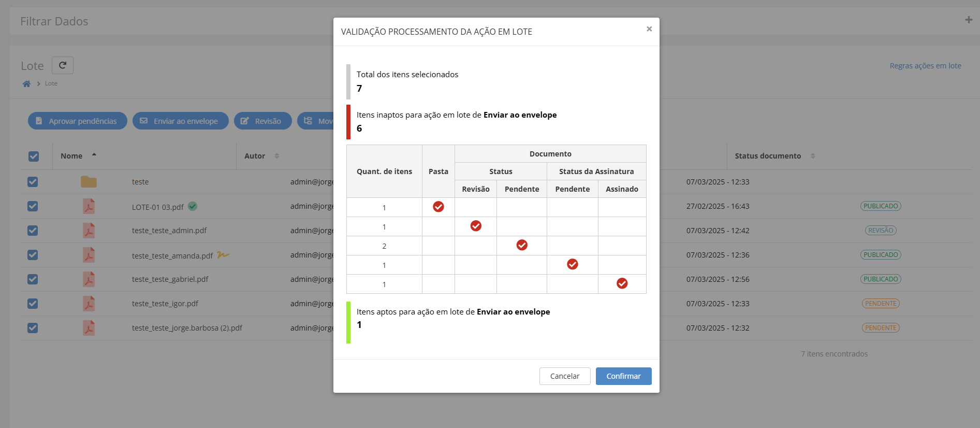Open the PDF icon for teste_teste_amanda.pdf

(89, 255)
